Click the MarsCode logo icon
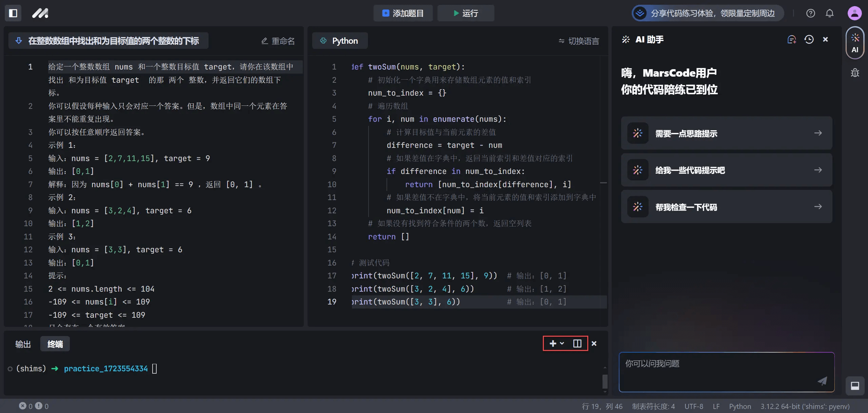This screenshot has height=413, width=868. [40, 13]
